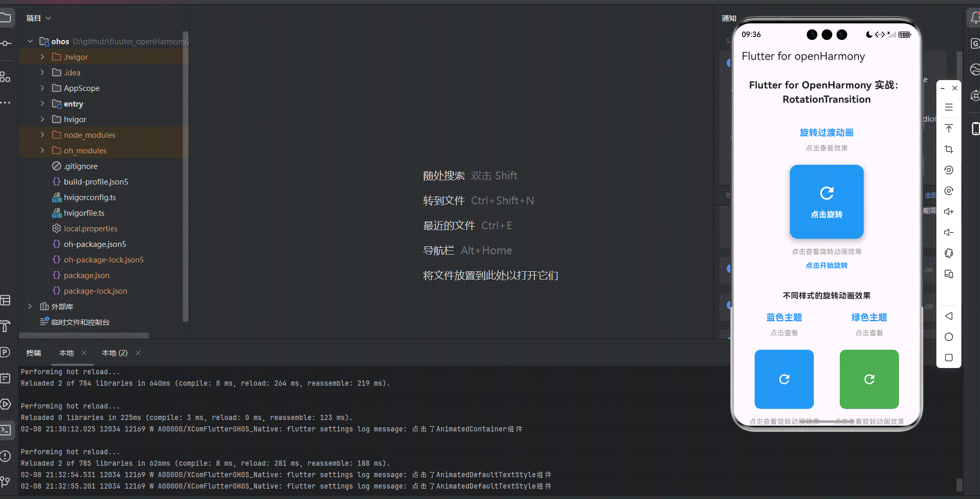This screenshot has width=980, height=499.
Task: Open emulator hamburger menu
Action: pyautogui.click(x=949, y=107)
